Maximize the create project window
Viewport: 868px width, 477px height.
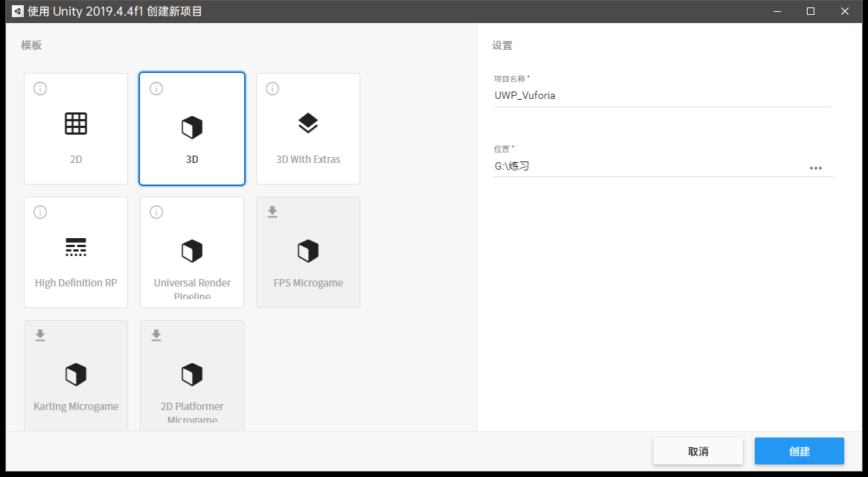click(811, 11)
